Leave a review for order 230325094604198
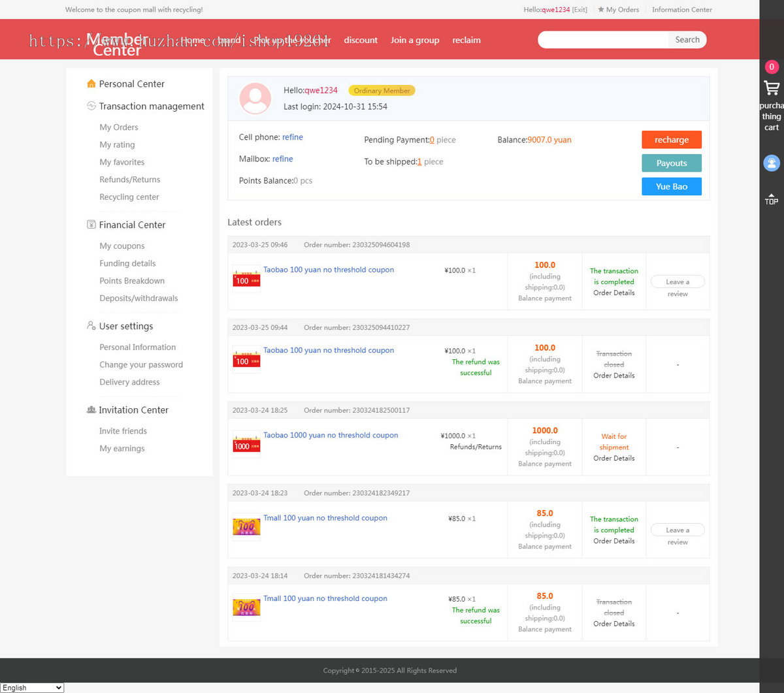 click(x=678, y=282)
